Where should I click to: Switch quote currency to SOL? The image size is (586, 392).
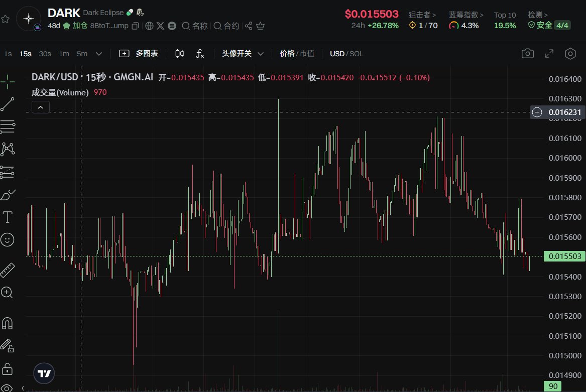pos(357,54)
